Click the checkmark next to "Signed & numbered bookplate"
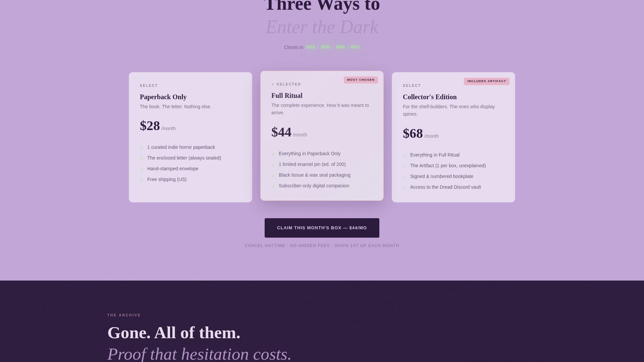This screenshot has height=362, width=644. [405, 176]
